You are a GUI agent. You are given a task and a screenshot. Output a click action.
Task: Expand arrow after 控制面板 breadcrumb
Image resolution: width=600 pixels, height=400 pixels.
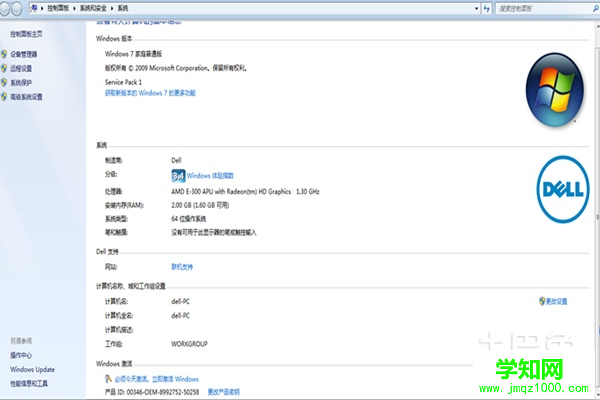click(74, 8)
